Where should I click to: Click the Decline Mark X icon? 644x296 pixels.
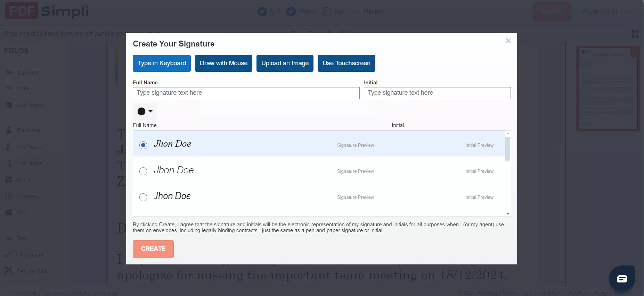pyautogui.click(x=9, y=271)
